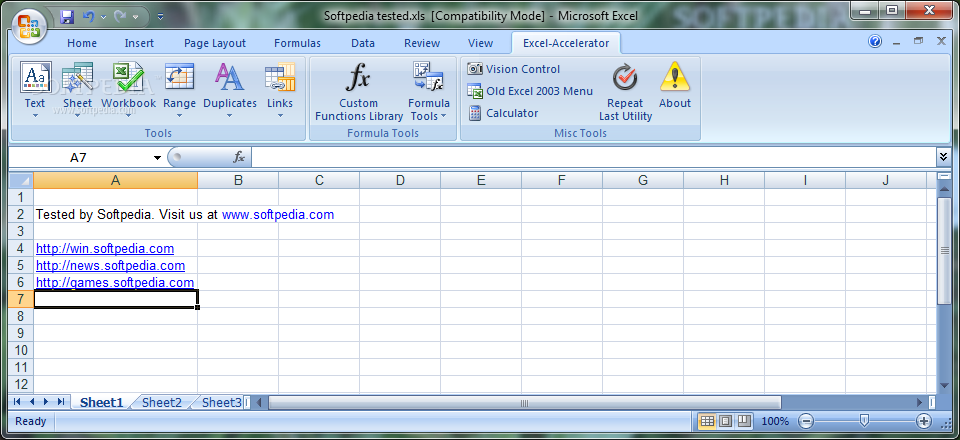Expand the Undo history dropdown
This screenshot has height=440, width=960.
102,17
